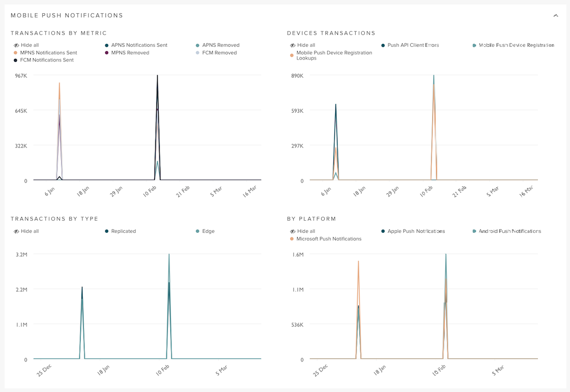Toggle Apple Push Notifications series
The width and height of the screenshot is (570, 392).
tap(413, 231)
